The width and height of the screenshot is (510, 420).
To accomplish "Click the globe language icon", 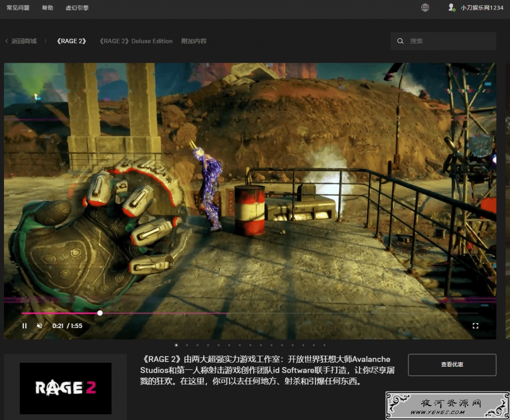I will click(425, 7).
